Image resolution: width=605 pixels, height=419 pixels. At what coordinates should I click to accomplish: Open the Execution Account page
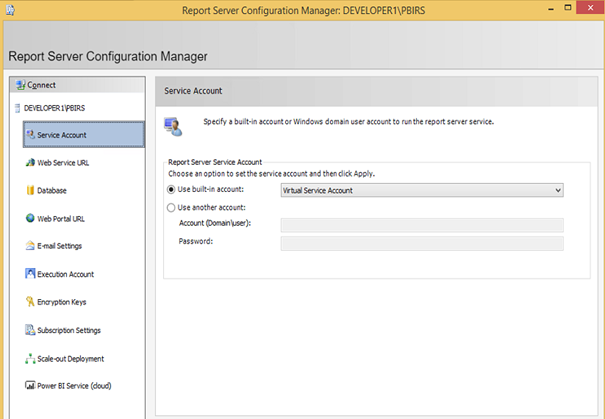[66, 274]
